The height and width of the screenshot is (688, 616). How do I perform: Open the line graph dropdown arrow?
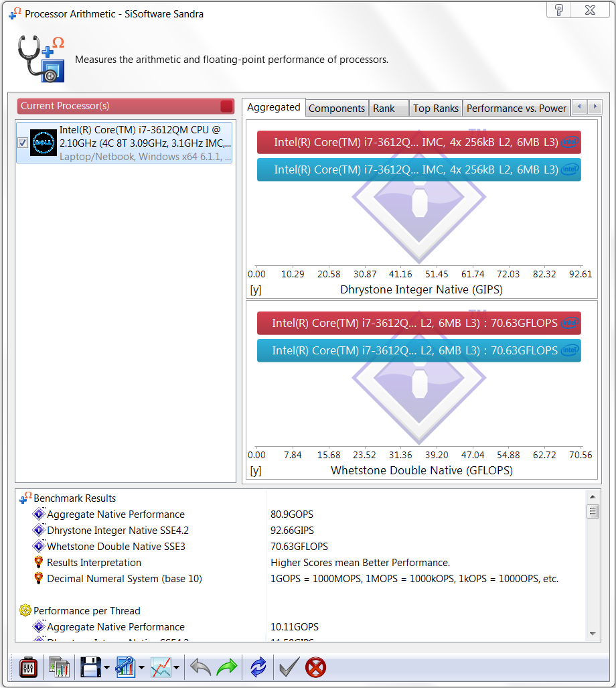pos(176,668)
